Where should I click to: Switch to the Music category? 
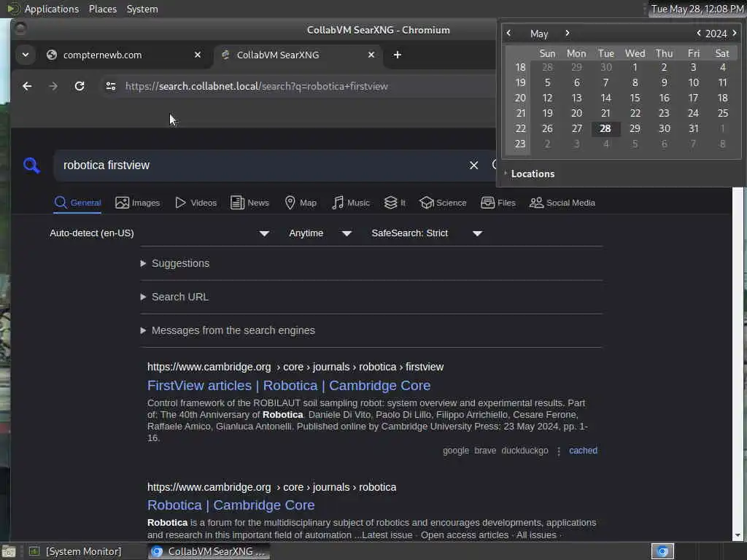tap(351, 203)
